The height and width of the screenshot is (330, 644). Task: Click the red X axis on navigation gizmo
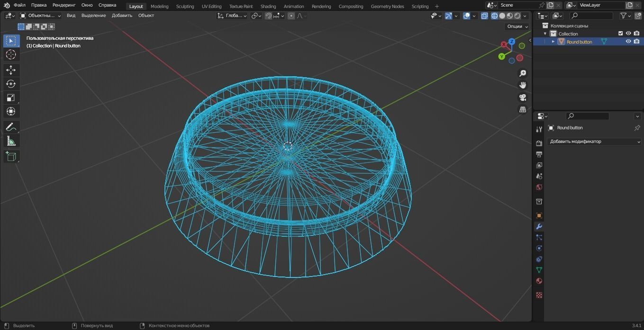coord(504,44)
